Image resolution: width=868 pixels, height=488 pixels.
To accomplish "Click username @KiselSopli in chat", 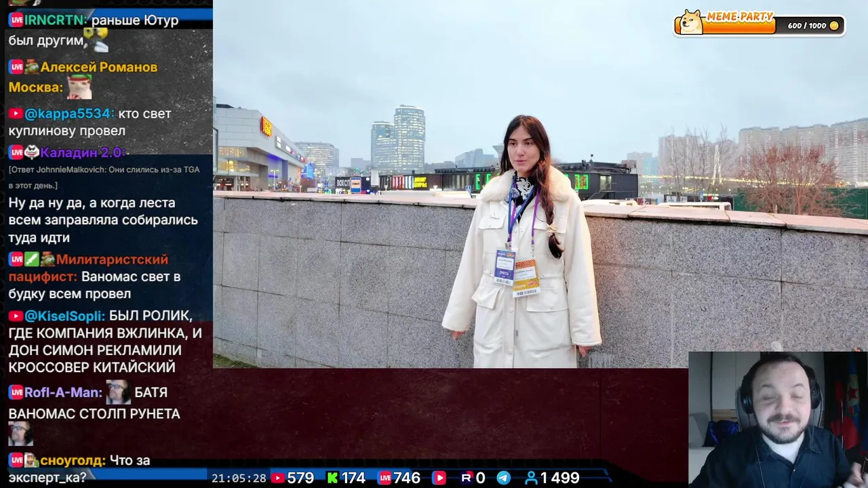I will tap(65, 316).
